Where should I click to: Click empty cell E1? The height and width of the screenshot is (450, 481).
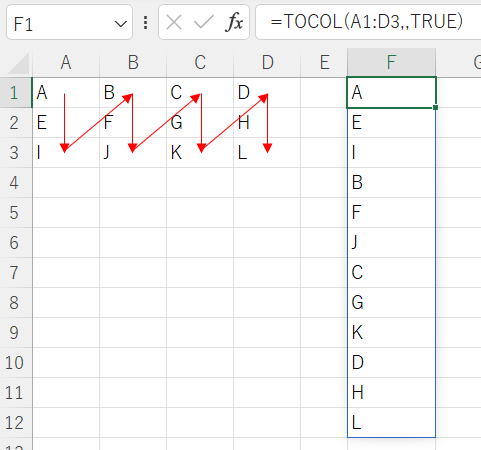click(x=324, y=92)
